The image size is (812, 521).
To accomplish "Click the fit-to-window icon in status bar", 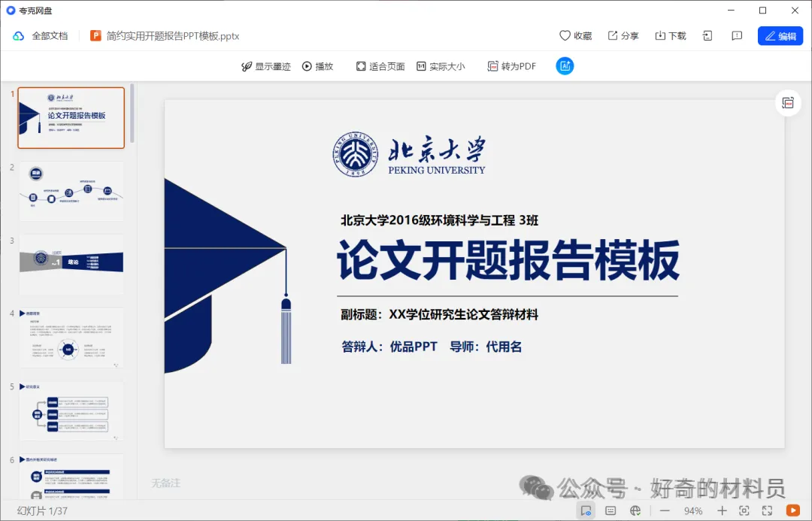I will (x=744, y=510).
